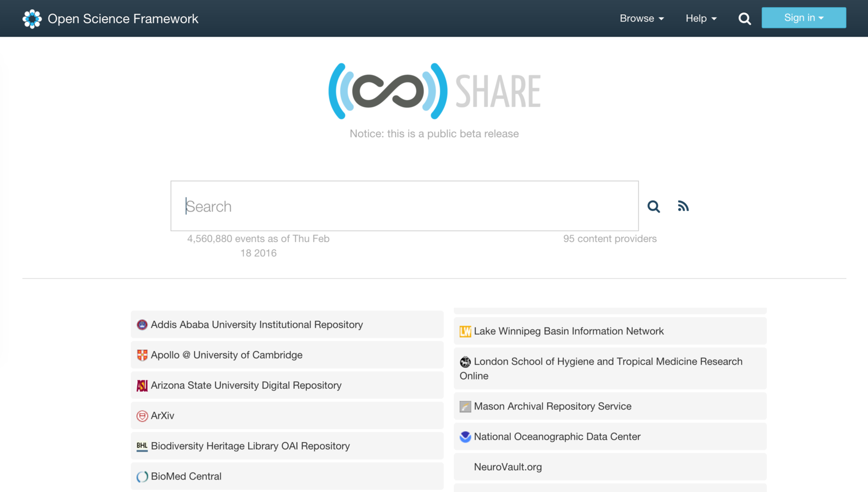
Task: Select Apollo @ University of Cambridge
Action: [287, 355]
